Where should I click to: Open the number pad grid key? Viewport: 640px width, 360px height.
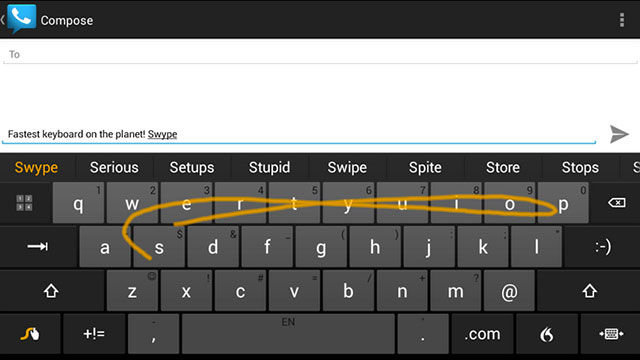click(x=24, y=203)
